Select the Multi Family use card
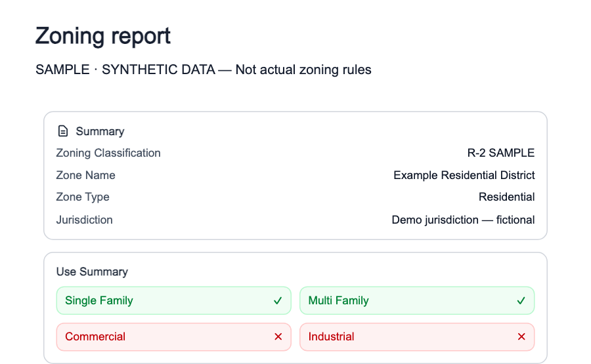This screenshot has width=591, height=364. click(x=417, y=300)
